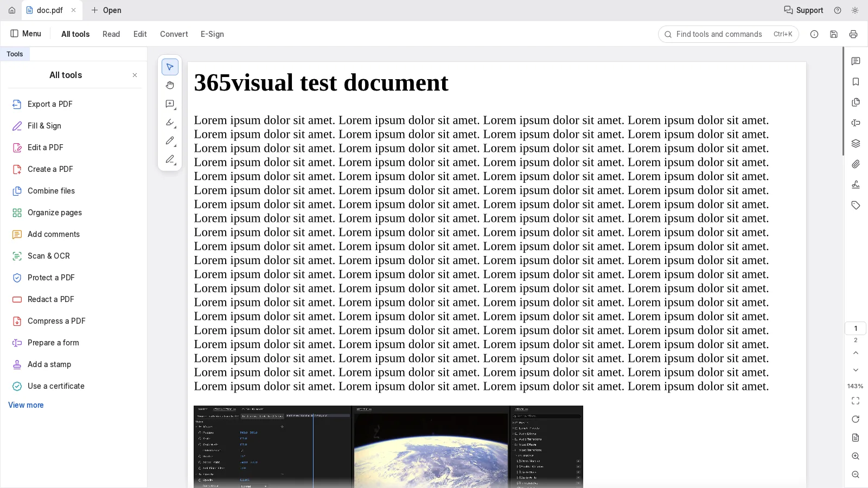Open the tags panel on right rail

(856, 206)
